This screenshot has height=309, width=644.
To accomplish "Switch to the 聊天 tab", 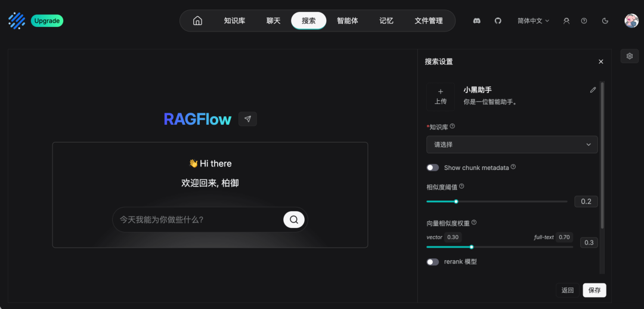I will coord(274,20).
